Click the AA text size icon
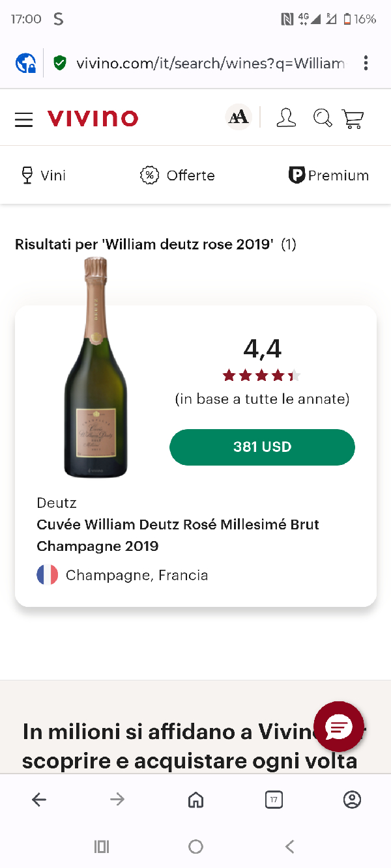Screen dimensions: 391x868 (x=237, y=117)
